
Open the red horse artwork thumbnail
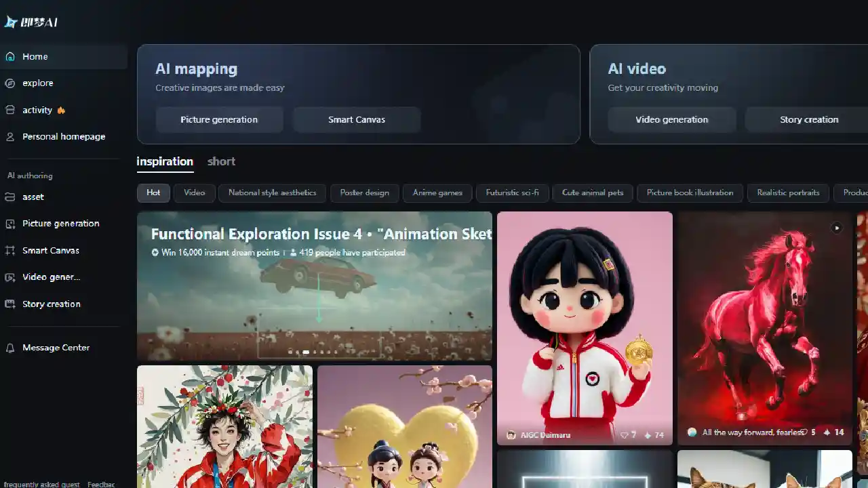point(765,325)
